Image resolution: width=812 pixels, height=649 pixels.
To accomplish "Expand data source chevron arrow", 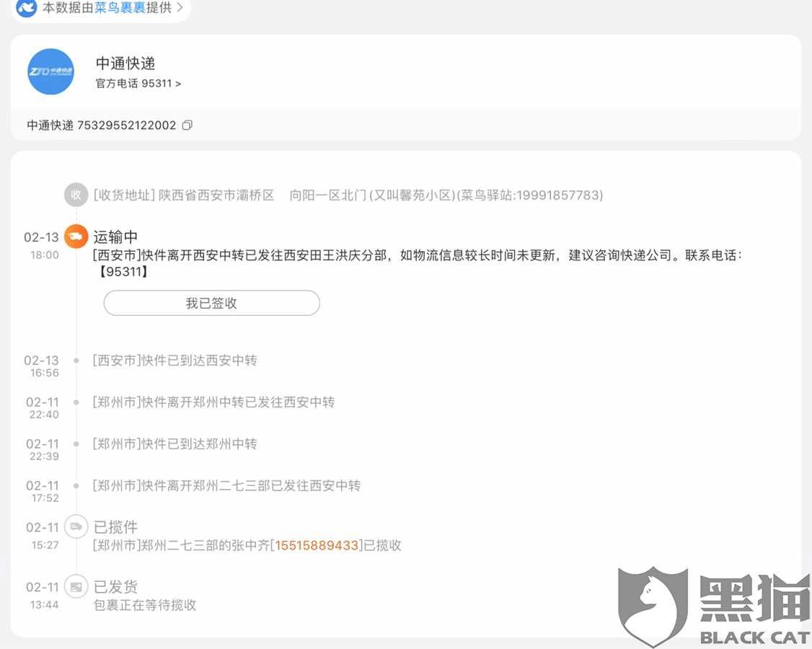I will pyautogui.click(x=180, y=7).
